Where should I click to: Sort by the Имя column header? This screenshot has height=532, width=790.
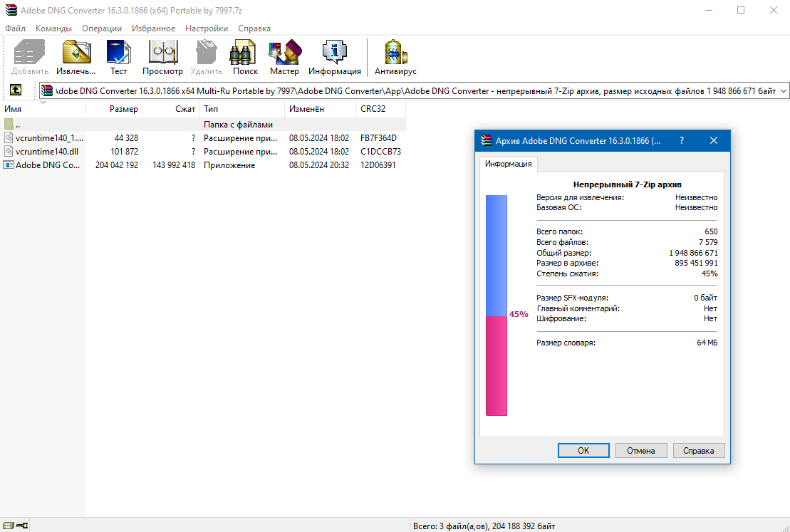click(43, 109)
